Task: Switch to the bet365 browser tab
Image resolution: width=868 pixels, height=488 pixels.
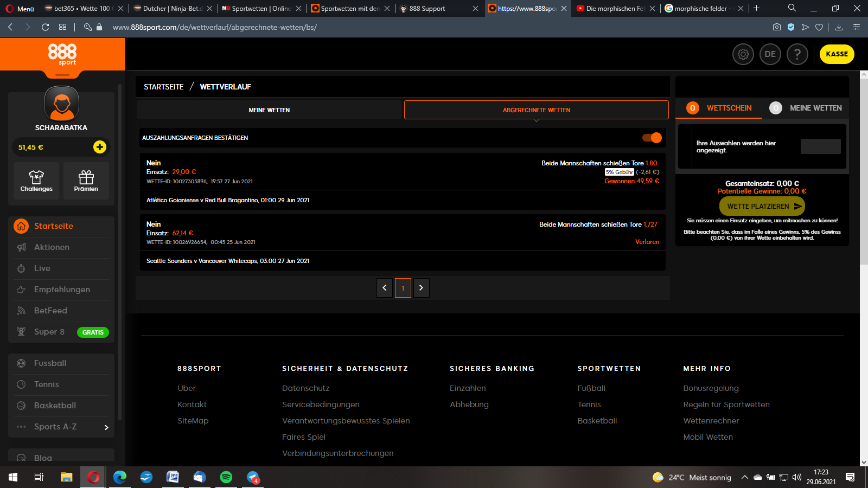Action: coord(84,8)
